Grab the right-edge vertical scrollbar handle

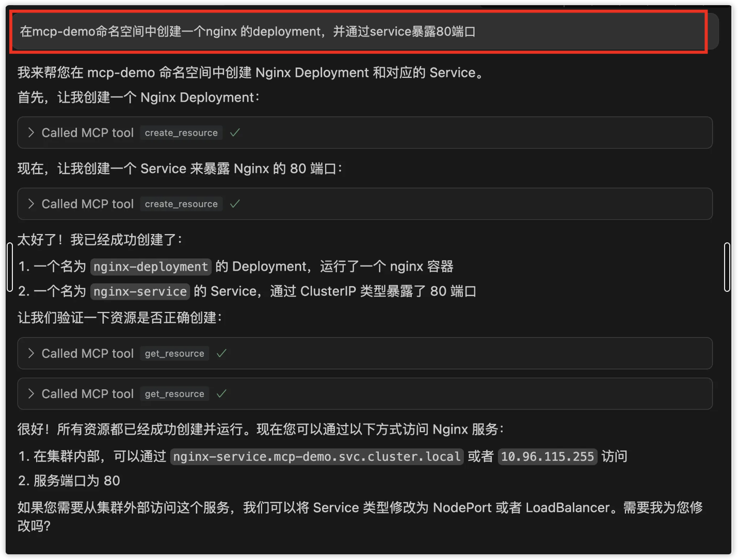[x=727, y=267]
